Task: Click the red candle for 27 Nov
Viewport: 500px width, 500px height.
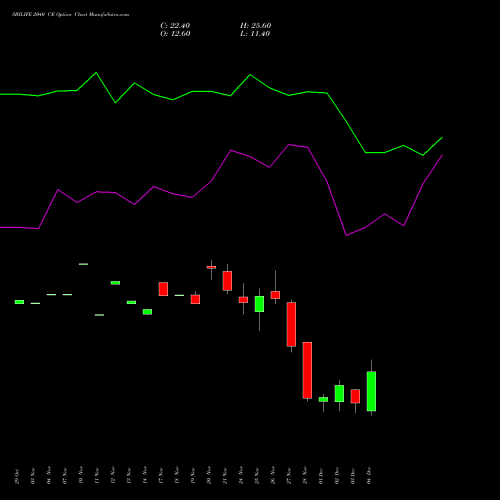Action: click(291, 324)
